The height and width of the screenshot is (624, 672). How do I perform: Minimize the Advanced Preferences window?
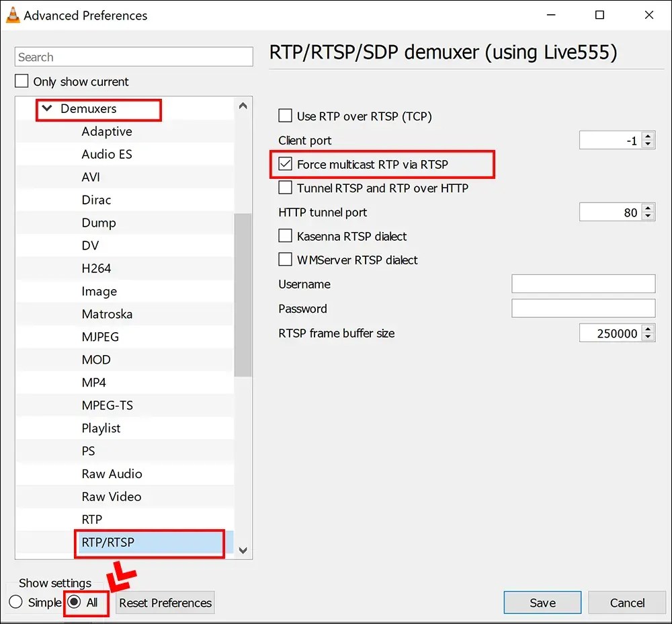551,15
